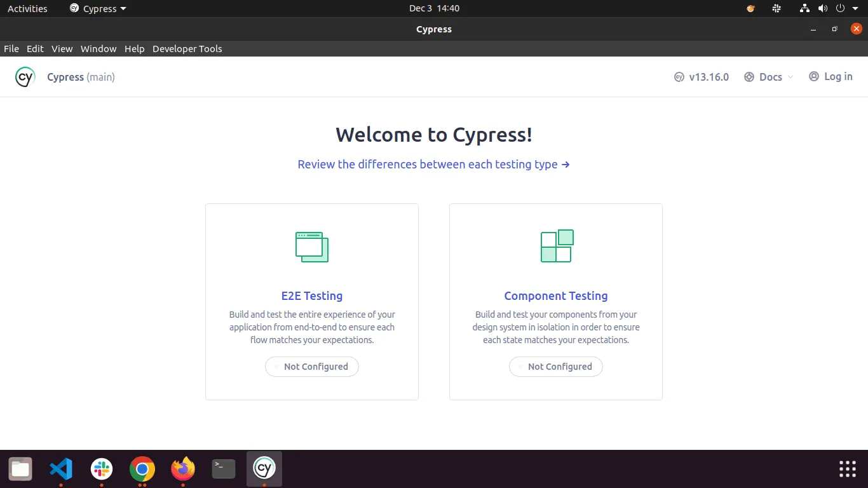Click the Component Testing blocks icon
Image resolution: width=868 pixels, height=488 pixels.
pyautogui.click(x=557, y=246)
